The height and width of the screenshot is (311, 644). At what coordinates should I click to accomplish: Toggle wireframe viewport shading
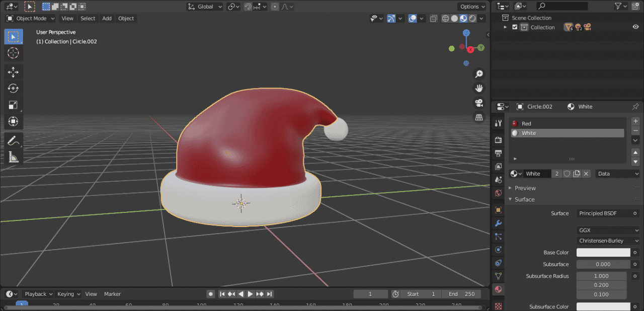[x=445, y=18]
